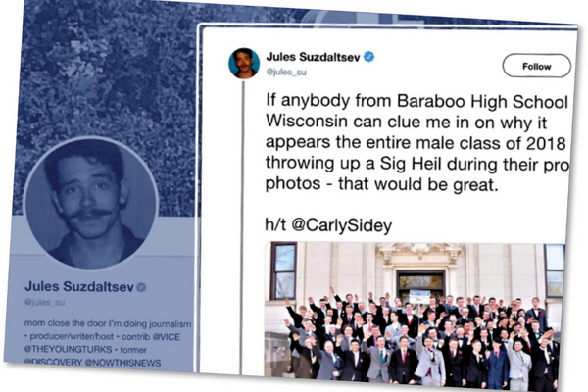
Task: Open the @NOWTHISNEWS mention in the bio
Action: coord(122,363)
